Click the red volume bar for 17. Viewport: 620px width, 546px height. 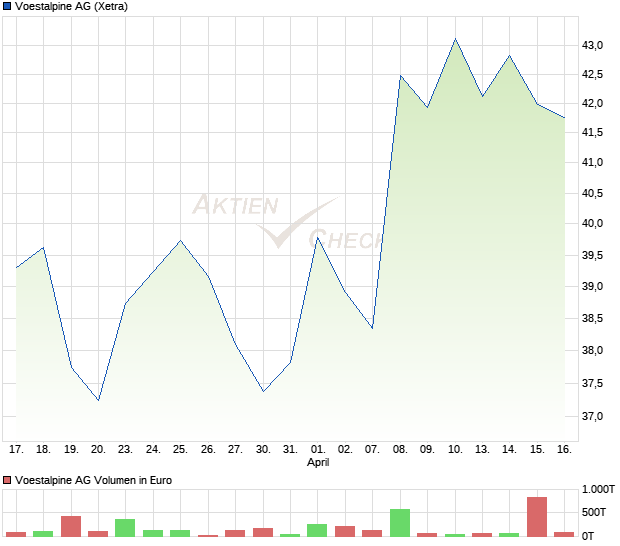16,534
